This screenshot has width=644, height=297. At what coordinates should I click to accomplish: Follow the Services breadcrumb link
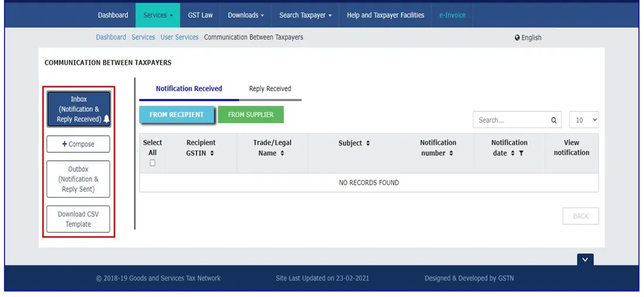point(143,37)
